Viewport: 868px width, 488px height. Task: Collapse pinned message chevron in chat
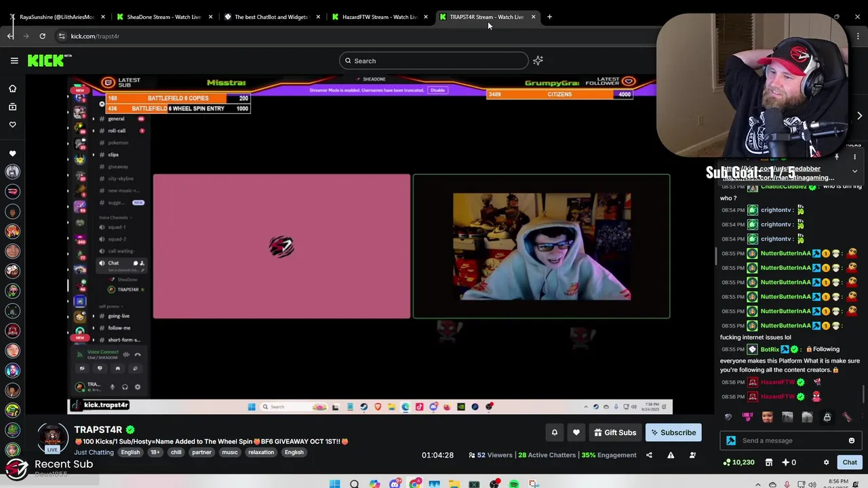[x=855, y=171]
